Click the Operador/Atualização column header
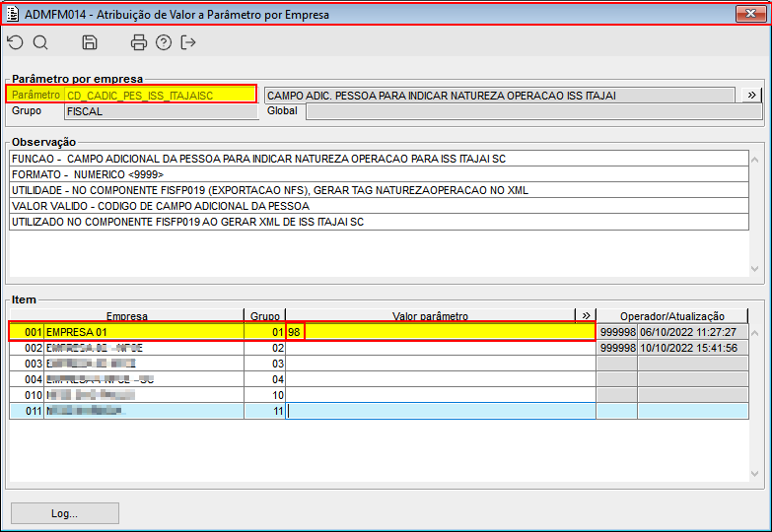Screen dimensions: 772x532 (672, 316)
